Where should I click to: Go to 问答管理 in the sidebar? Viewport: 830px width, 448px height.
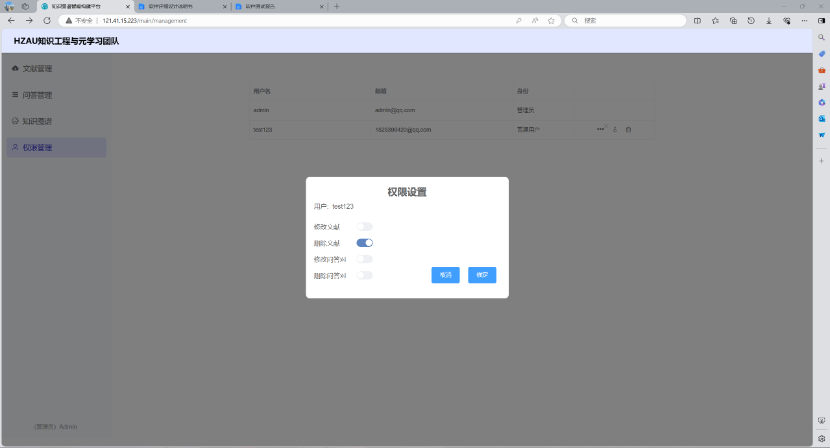37,95
